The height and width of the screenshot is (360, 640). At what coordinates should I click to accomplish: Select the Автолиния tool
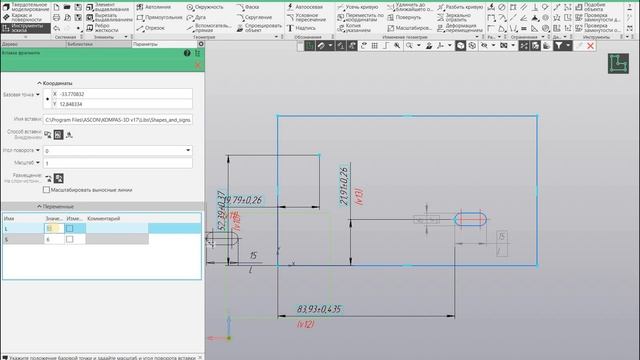click(x=153, y=7)
